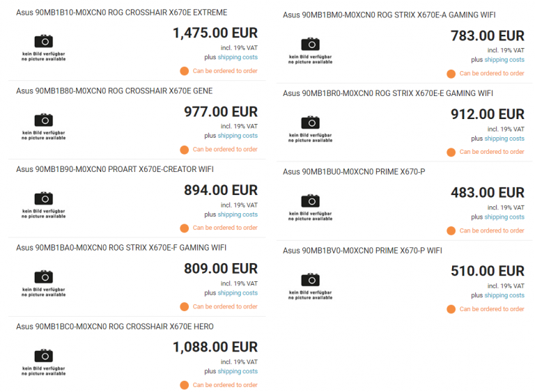Click camera placeholder for ROG CROSSHAIR X670E HERO
This screenshot has height=392, width=535.
44,356
